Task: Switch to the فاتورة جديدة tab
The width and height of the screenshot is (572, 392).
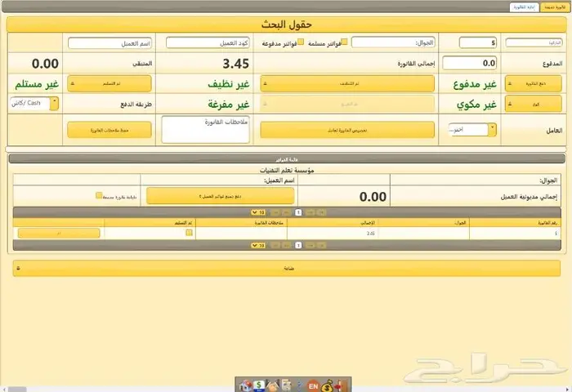Action: tap(555, 7)
